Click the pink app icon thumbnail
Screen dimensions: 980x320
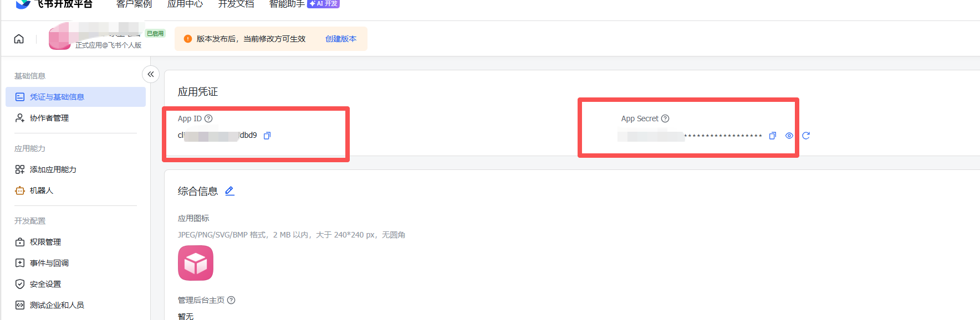click(196, 263)
